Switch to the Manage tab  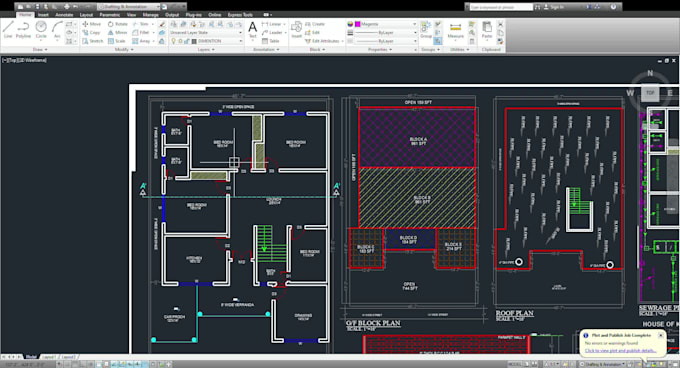click(x=150, y=15)
